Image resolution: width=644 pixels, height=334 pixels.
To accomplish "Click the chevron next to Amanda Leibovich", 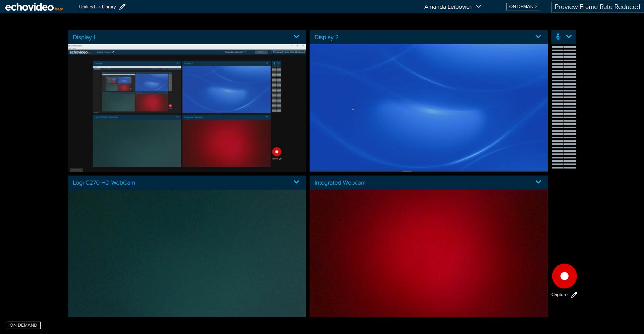I will [479, 7].
